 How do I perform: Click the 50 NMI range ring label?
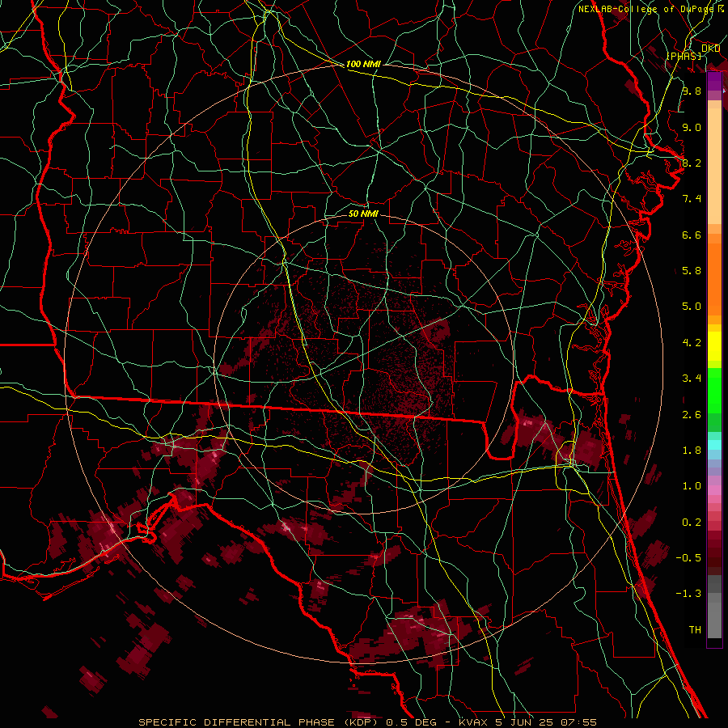(x=363, y=214)
